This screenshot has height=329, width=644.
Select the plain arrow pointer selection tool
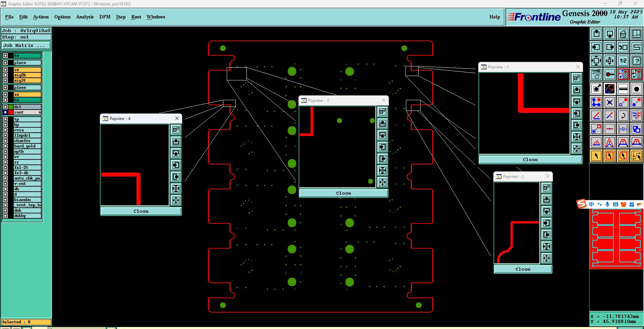click(596, 156)
